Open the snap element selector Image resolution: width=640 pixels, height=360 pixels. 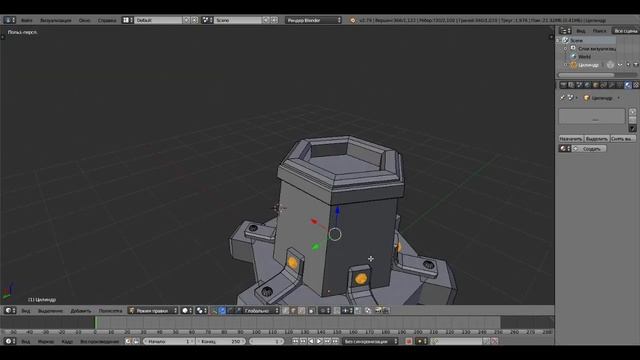347,311
